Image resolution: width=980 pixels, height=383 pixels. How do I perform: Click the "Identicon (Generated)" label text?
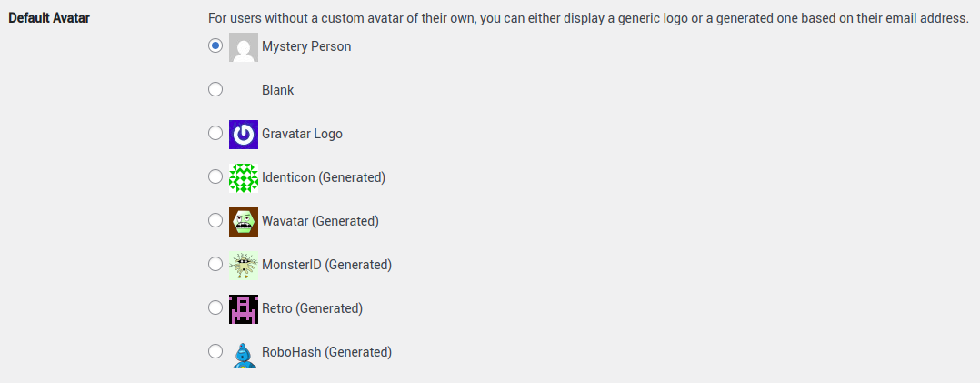tap(324, 177)
